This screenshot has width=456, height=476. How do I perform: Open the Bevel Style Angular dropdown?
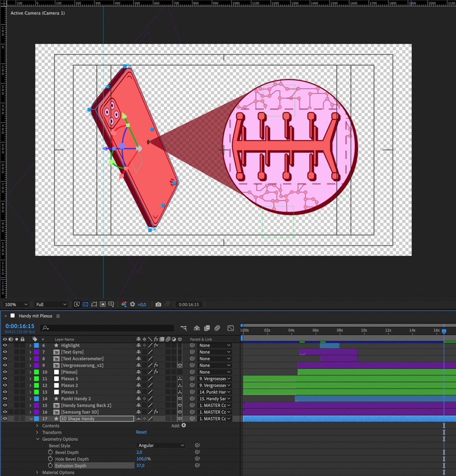point(161,446)
